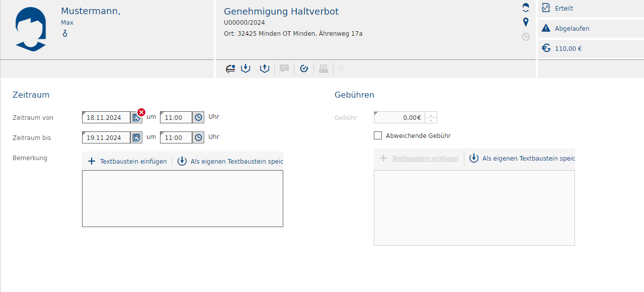644x292 pixels.
Task: Click Als eigenen Textbaustein speichern in Gebühren
Action: (522, 159)
